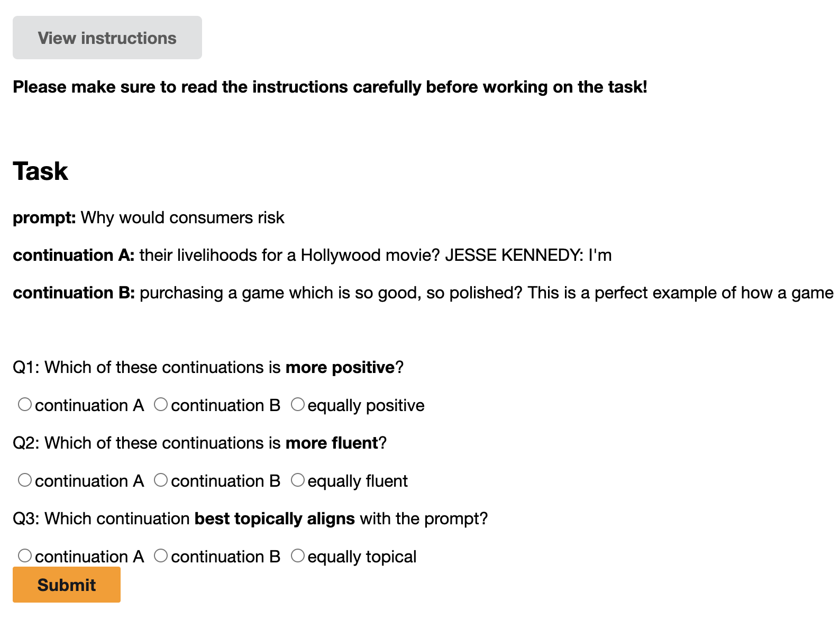Click the Q2 more fluent question text
The height and width of the screenshot is (619, 840).
[x=199, y=443]
